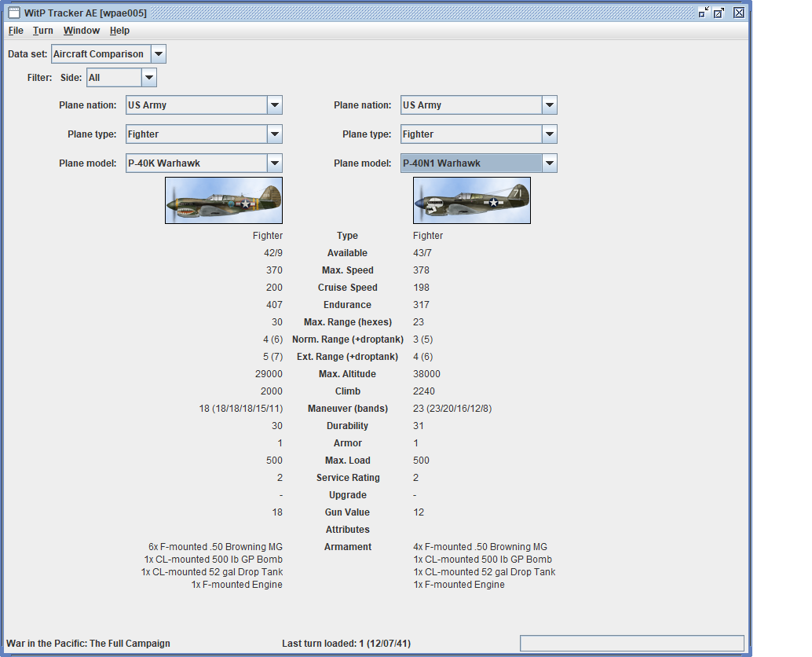Open the Window menu

tap(82, 31)
